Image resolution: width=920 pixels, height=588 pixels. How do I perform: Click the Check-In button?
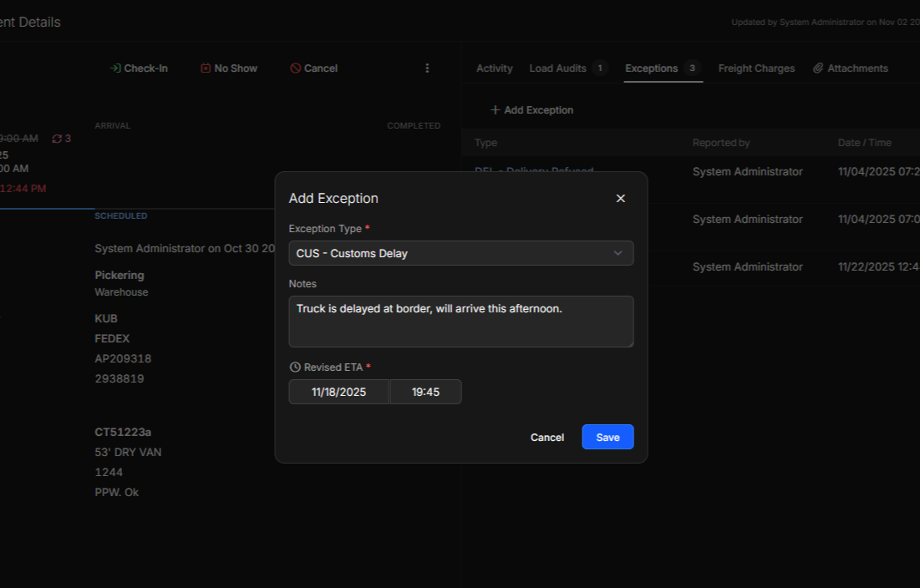tap(139, 68)
